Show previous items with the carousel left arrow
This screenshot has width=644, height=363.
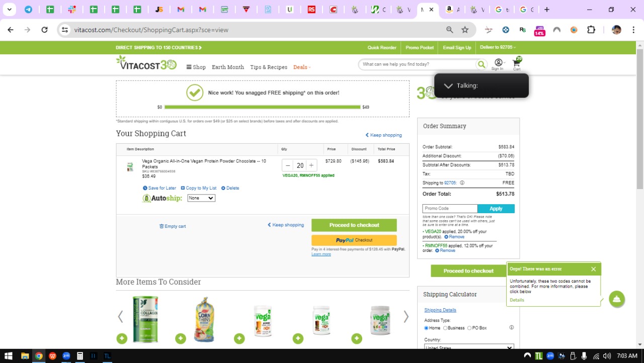120,316
